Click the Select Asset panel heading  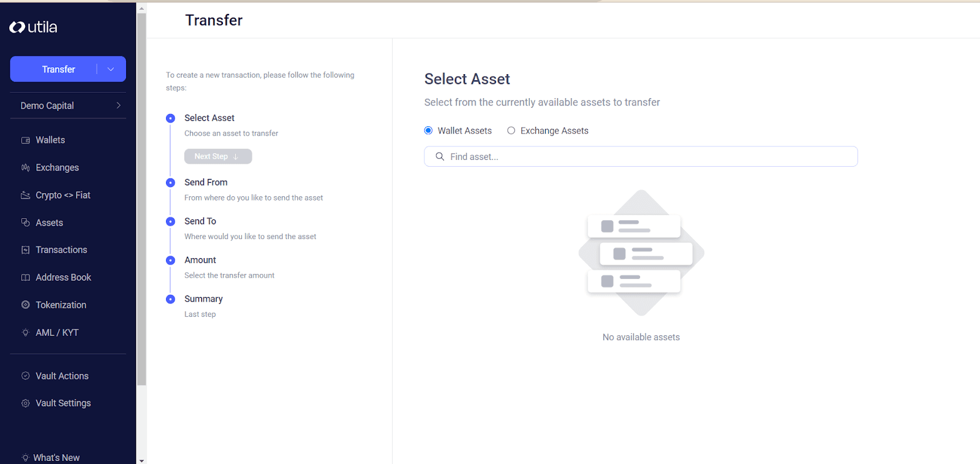pos(467,79)
